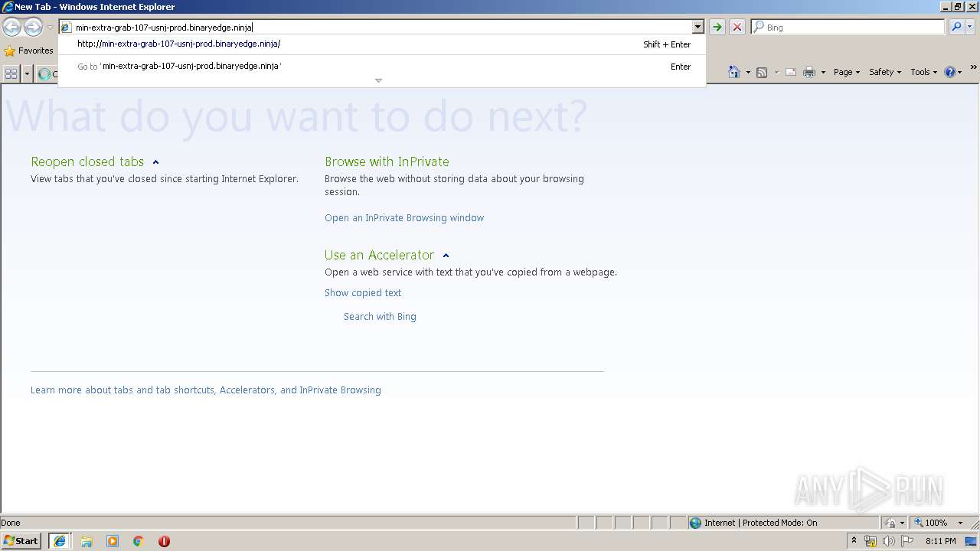
Task: Expand the address bar autocomplete dropdown
Action: [x=697, y=28]
